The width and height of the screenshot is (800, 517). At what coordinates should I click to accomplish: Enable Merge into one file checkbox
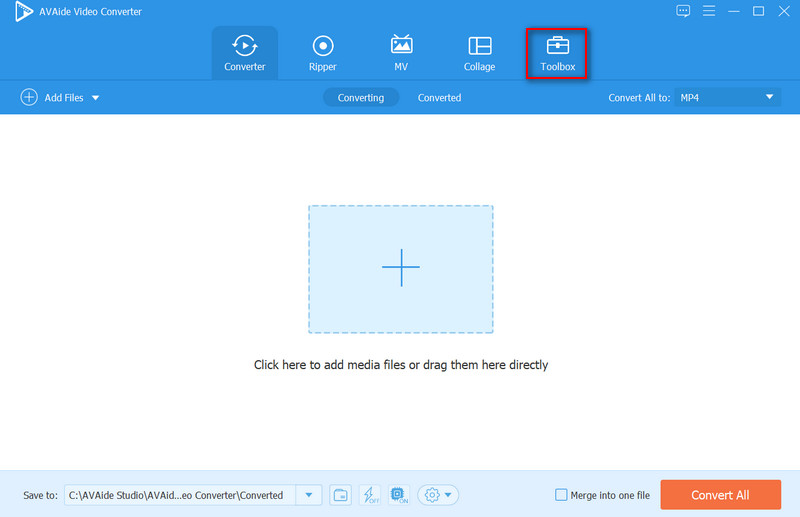(562, 495)
